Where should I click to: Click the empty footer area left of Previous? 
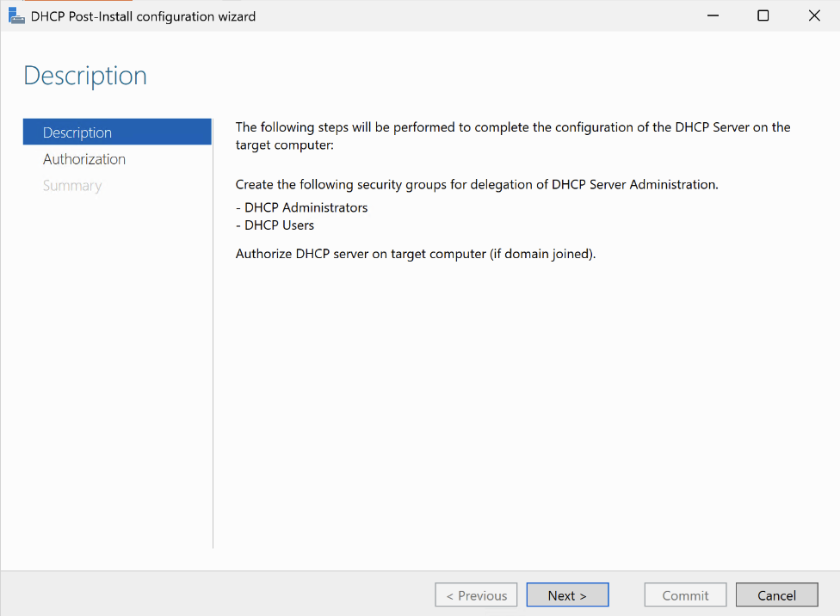(x=215, y=595)
